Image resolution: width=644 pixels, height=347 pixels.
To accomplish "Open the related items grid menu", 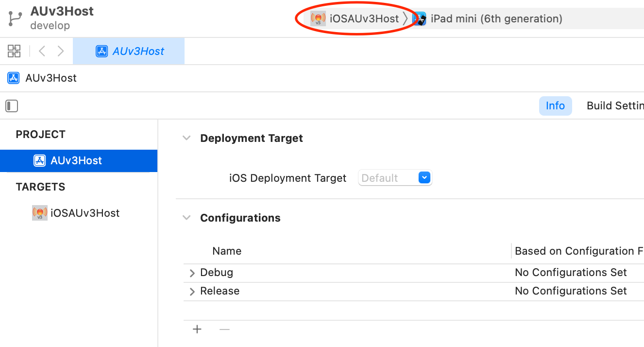I will click(x=14, y=51).
